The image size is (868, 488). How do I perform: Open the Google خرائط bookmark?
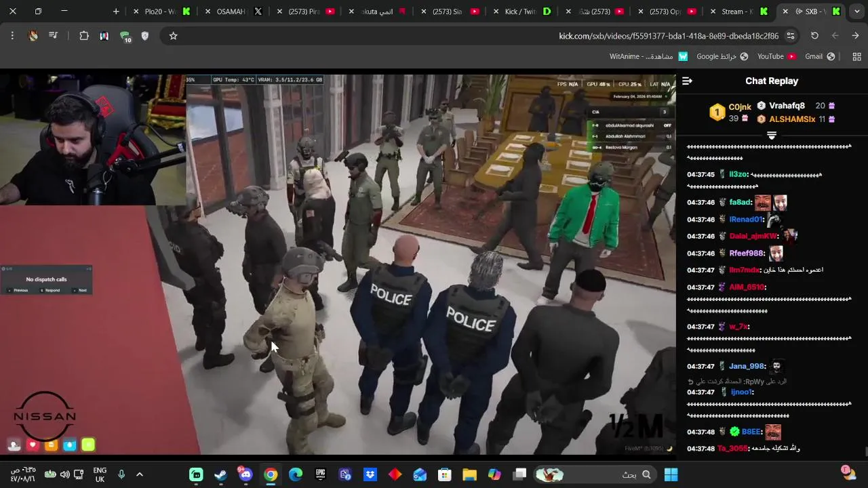pos(722,56)
